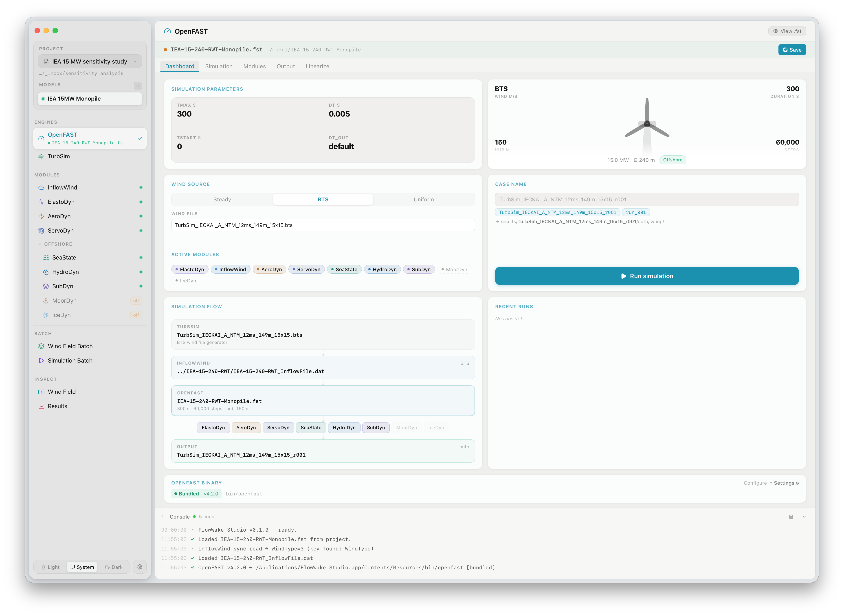The image size is (844, 616).
Task: Switch appearance to System mode
Action: point(82,567)
